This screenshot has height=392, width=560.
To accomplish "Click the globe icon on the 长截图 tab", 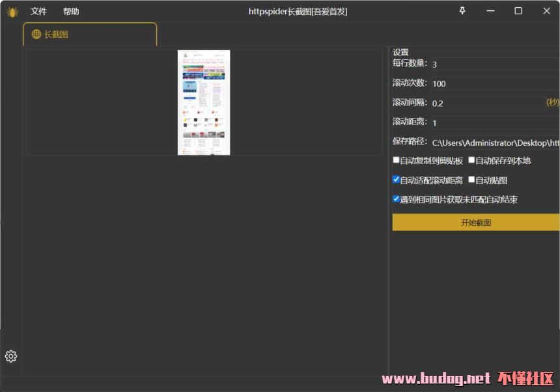I will pos(35,34).
